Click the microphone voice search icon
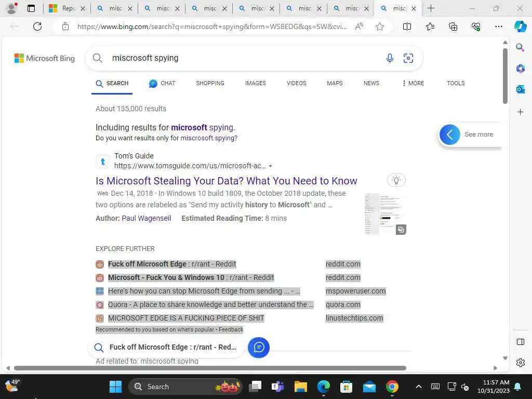 pos(390,58)
